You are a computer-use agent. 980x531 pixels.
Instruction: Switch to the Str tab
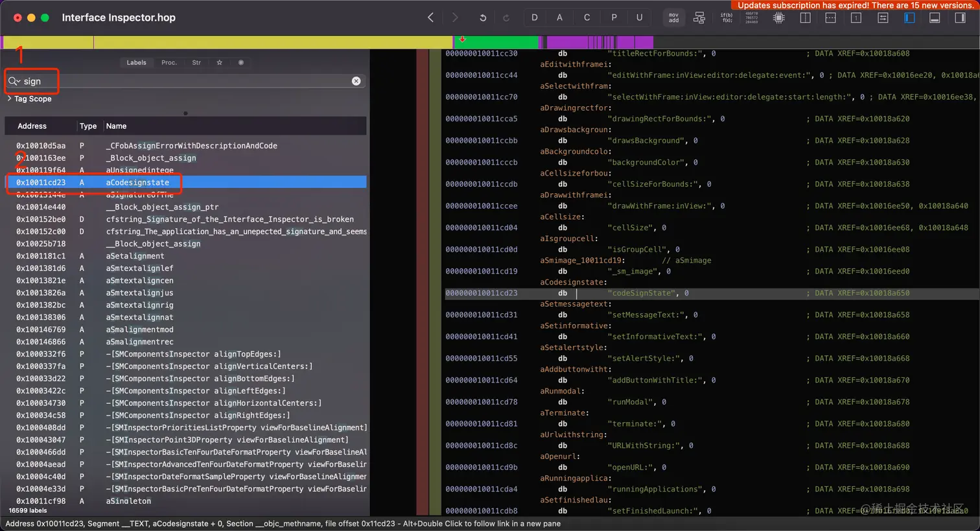[x=196, y=63]
